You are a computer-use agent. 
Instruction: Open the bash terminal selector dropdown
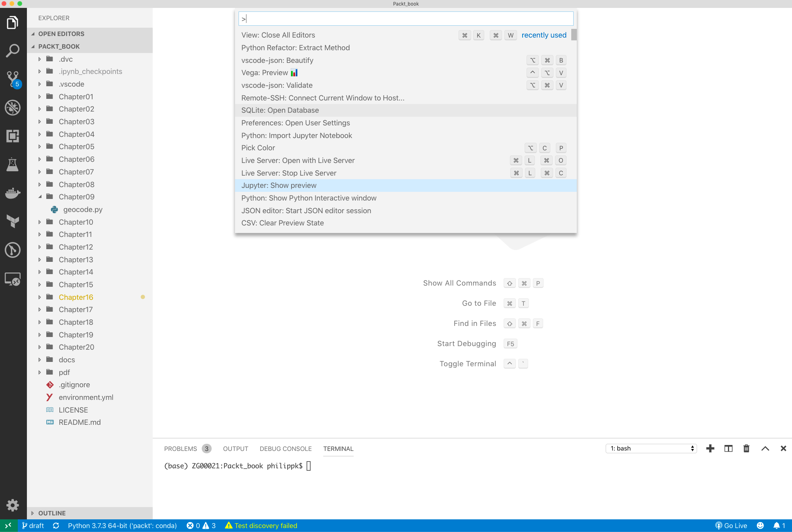651,449
